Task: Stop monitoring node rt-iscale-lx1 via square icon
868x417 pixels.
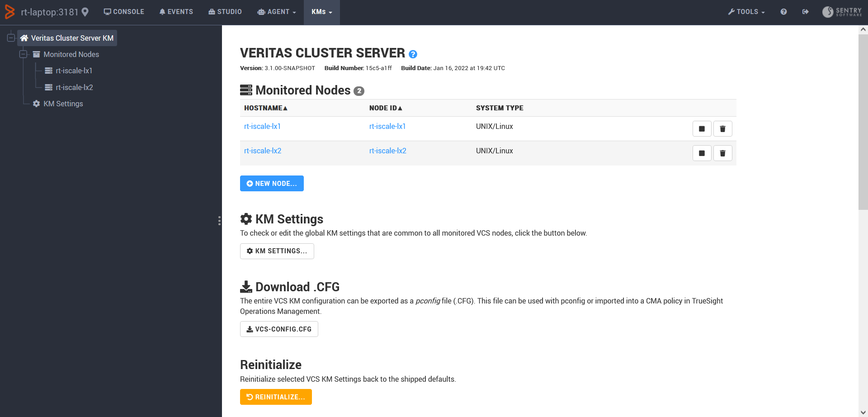Action: (x=702, y=128)
